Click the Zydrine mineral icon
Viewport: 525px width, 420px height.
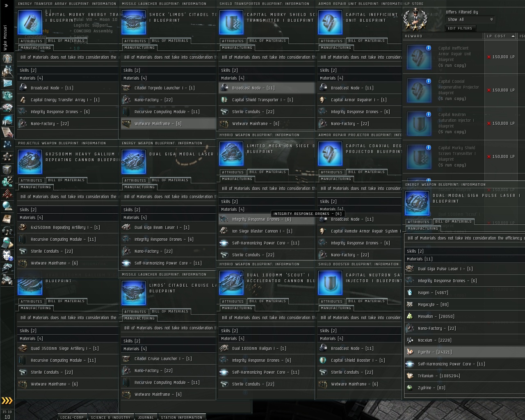[410, 388]
